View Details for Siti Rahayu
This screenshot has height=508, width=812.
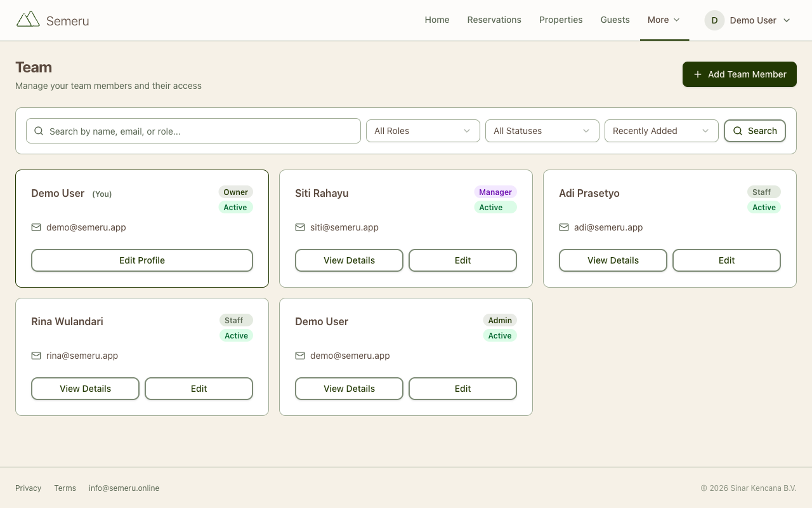point(349,260)
